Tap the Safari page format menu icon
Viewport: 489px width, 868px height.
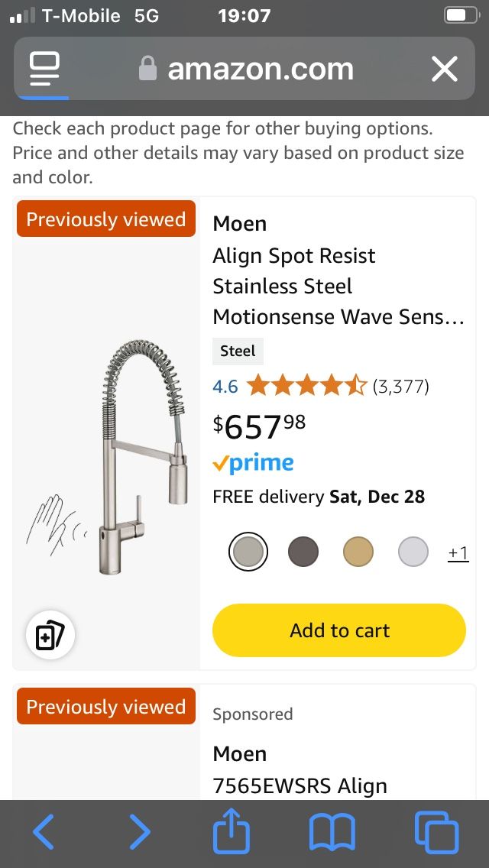(x=44, y=69)
